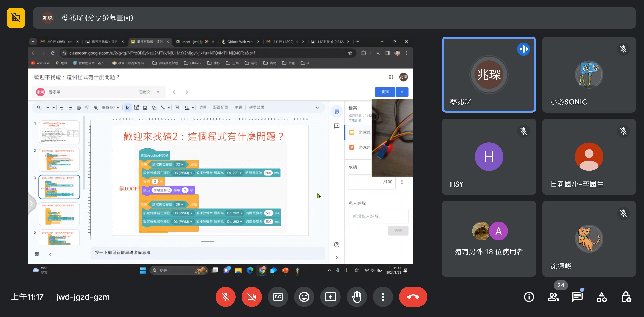Click the Windows Start button in shared taskbar

pos(143,270)
